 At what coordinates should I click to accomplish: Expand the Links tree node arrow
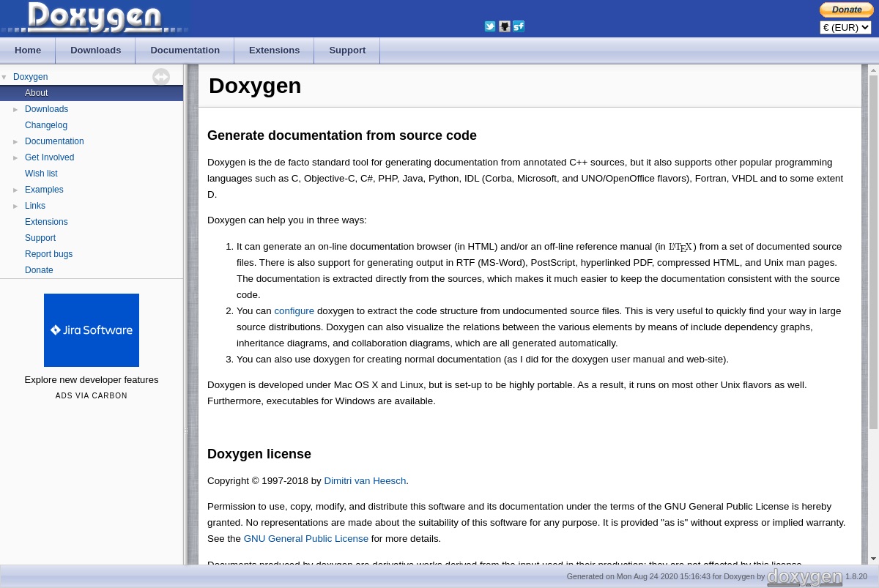click(16, 206)
